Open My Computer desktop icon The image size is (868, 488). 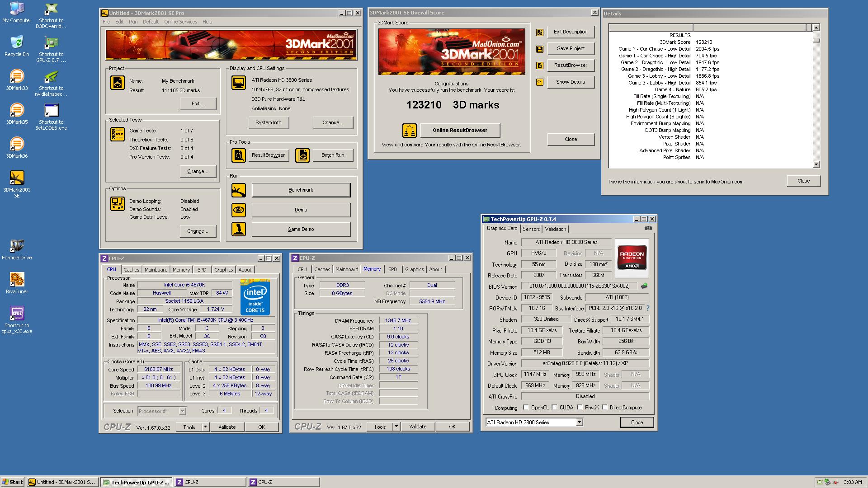point(17,13)
